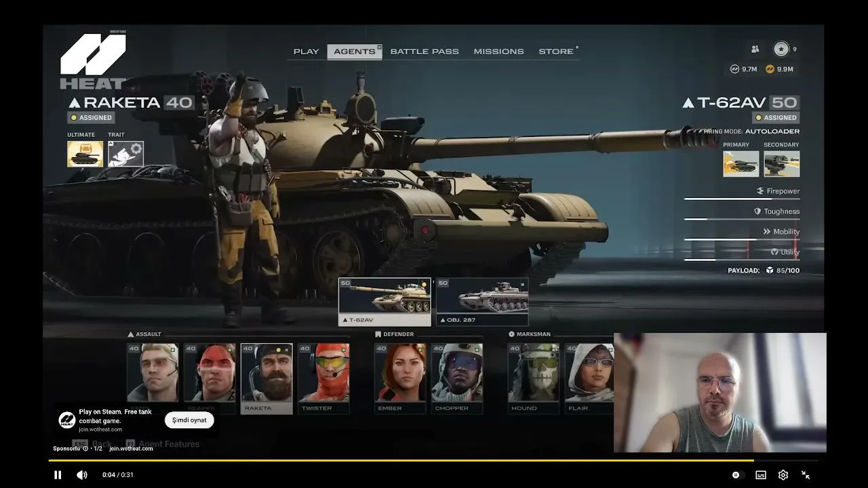Click the DEFENDER class heading
Viewport: 868px width, 488px height.
click(394, 334)
